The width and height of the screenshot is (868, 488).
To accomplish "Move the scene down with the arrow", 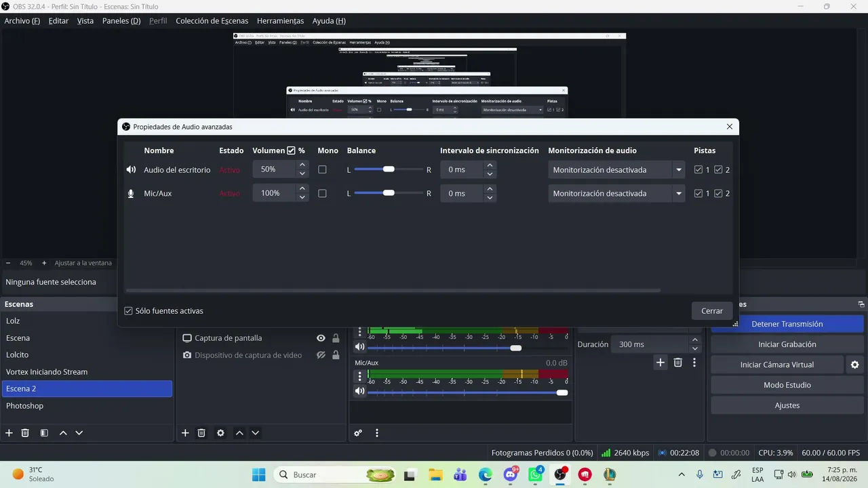I will click(x=79, y=433).
